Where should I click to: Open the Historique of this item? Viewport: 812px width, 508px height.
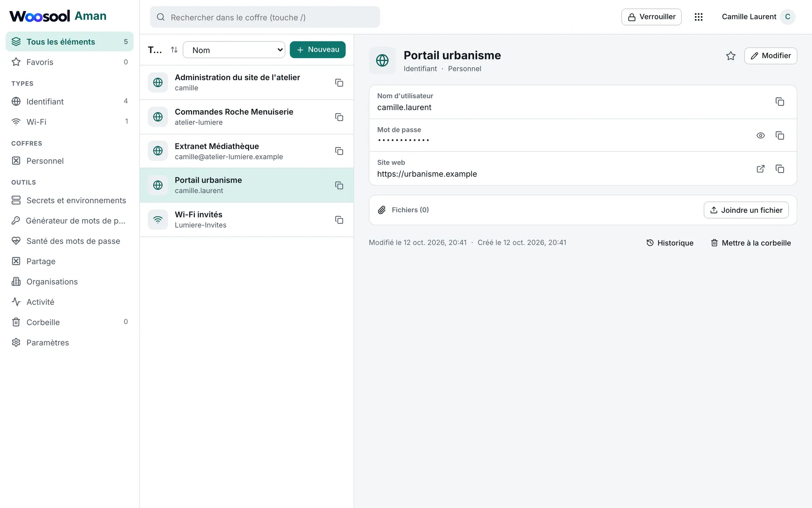point(670,243)
